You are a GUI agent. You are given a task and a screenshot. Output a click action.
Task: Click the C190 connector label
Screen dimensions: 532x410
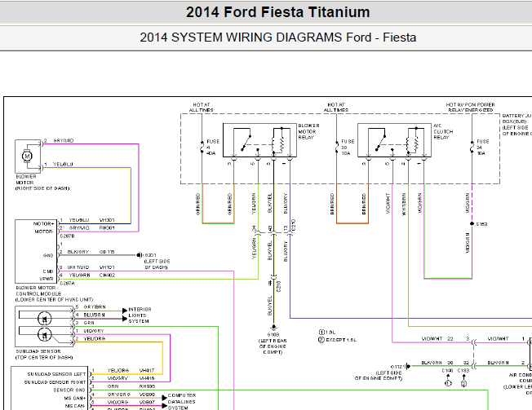coord(447,370)
